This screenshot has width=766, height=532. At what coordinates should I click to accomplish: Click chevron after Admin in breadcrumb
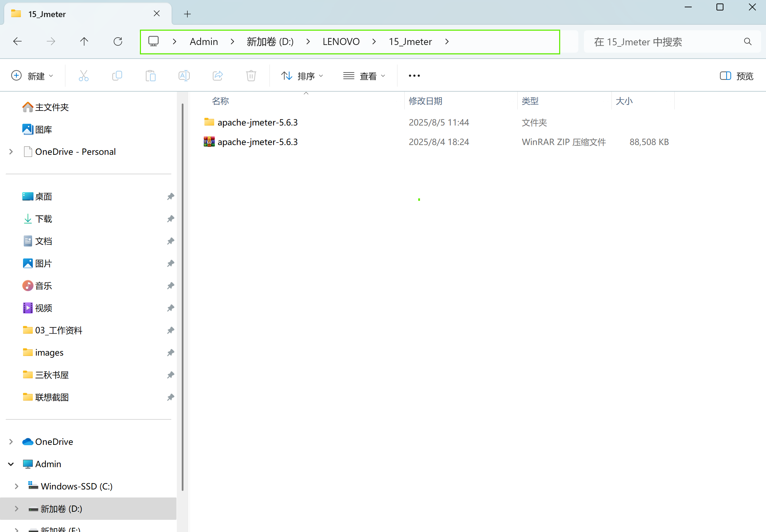pyautogui.click(x=232, y=42)
